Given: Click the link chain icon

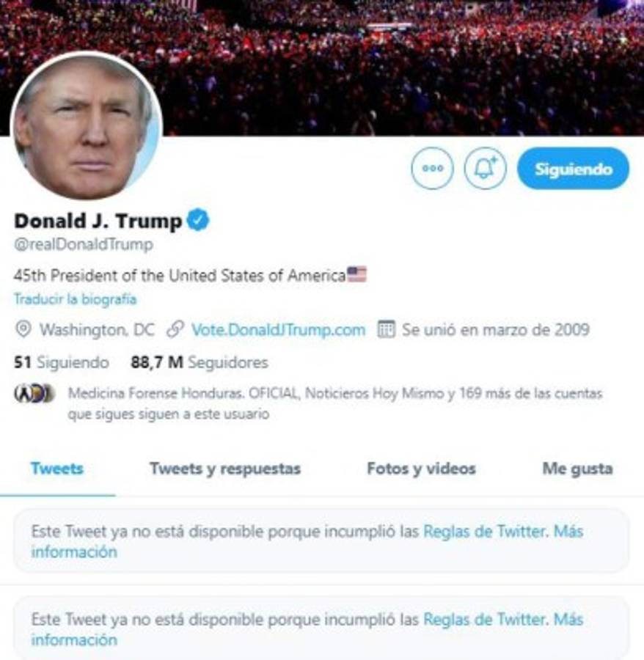Looking at the screenshot, I should pos(175,329).
